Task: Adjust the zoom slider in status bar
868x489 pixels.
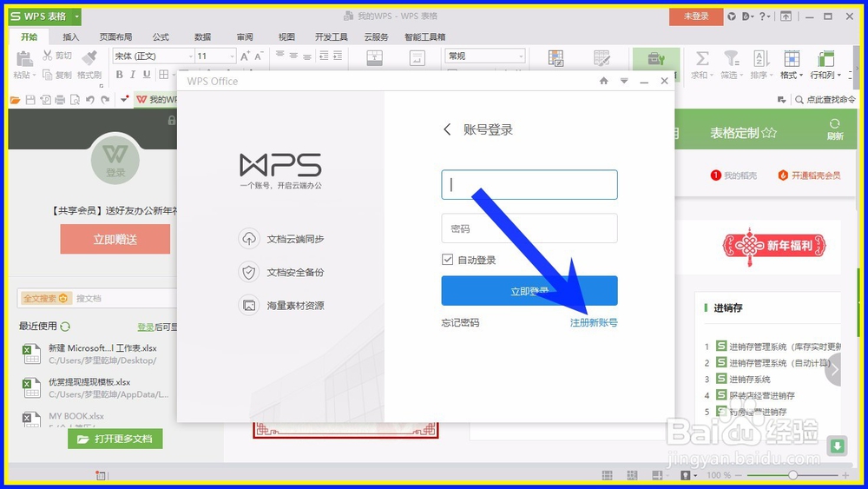Action: click(792, 475)
